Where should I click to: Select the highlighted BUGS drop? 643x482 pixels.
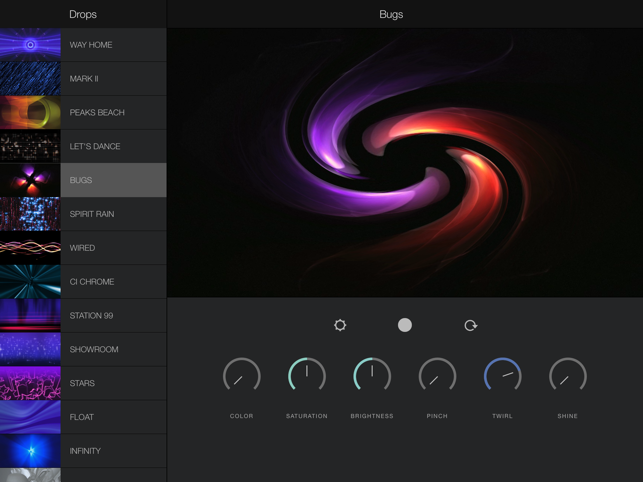click(x=83, y=180)
